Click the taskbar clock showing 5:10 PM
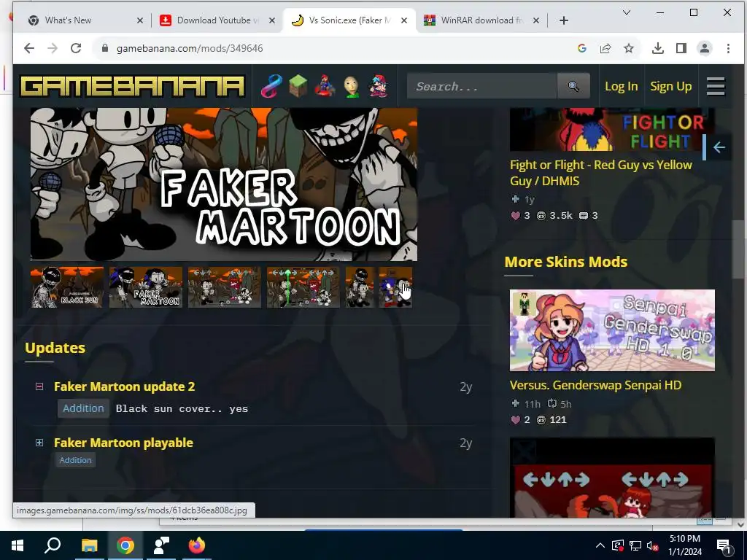Viewport: 747px width, 560px height. pos(684,545)
